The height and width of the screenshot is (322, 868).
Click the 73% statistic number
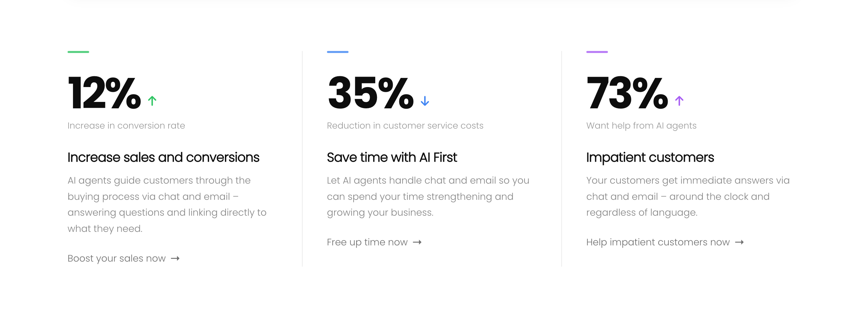(x=627, y=93)
